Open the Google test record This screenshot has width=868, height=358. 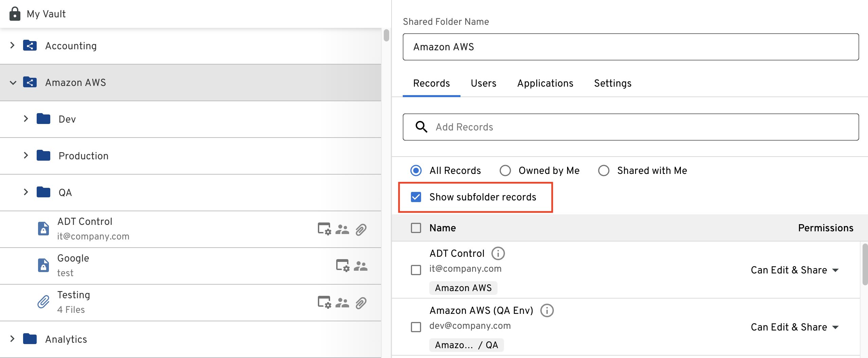coord(191,266)
